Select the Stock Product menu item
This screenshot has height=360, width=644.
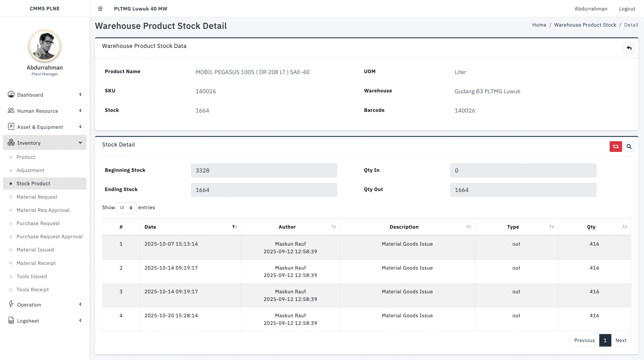[x=45, y=184]
